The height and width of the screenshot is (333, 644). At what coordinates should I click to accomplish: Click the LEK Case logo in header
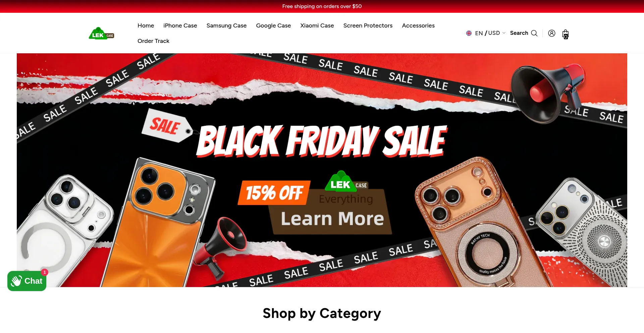101,33
